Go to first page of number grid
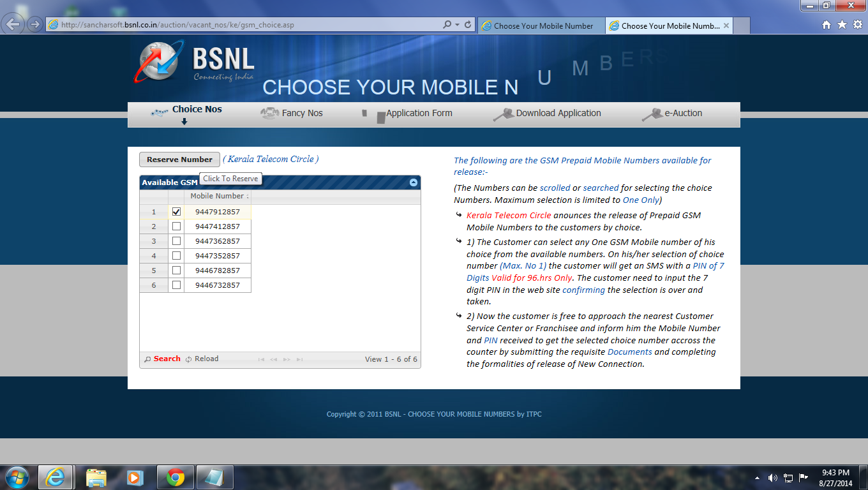This screenshot has width=868, height=490. (x=261, y=359)
